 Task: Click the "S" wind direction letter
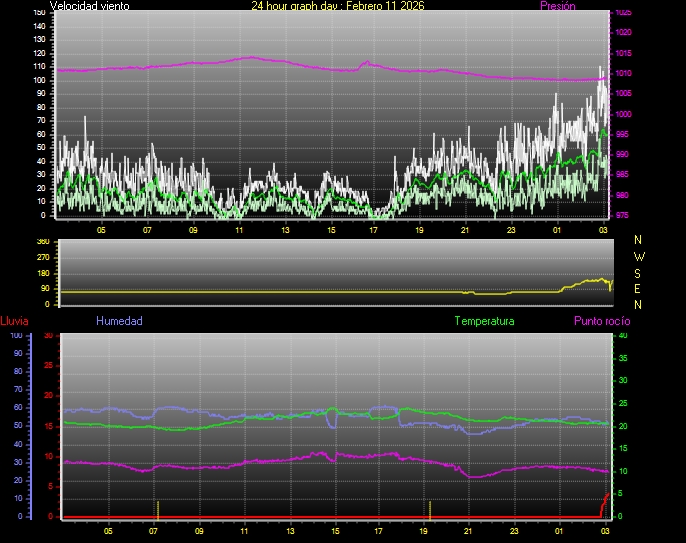click(639, 272)
